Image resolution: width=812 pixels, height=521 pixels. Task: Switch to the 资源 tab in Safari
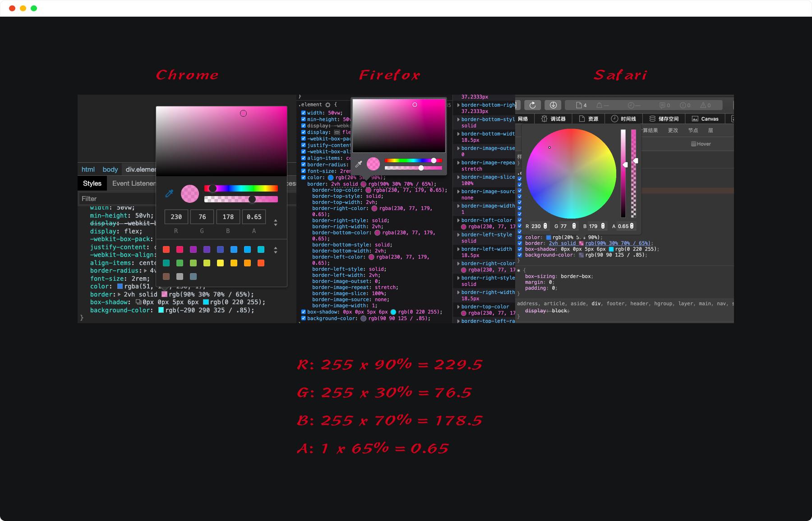click(589, 119)
